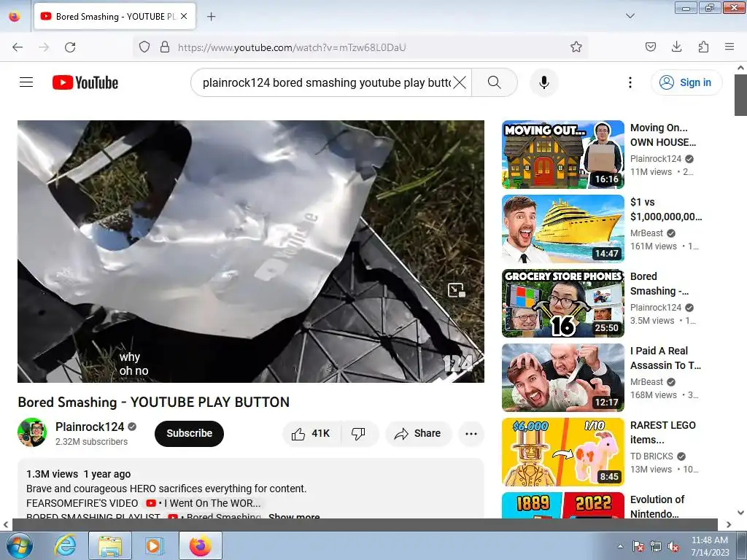Open YouTube settings three-dot menu

click(630, 82)
